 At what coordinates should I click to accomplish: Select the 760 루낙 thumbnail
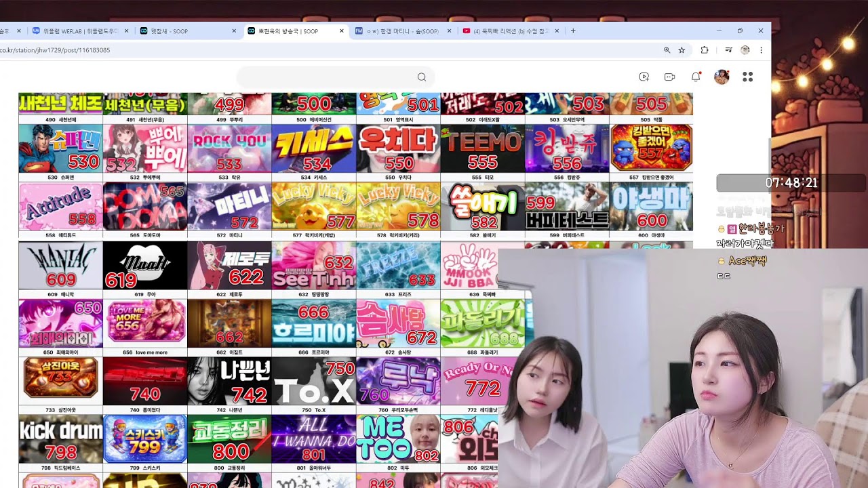pos(398,381)
